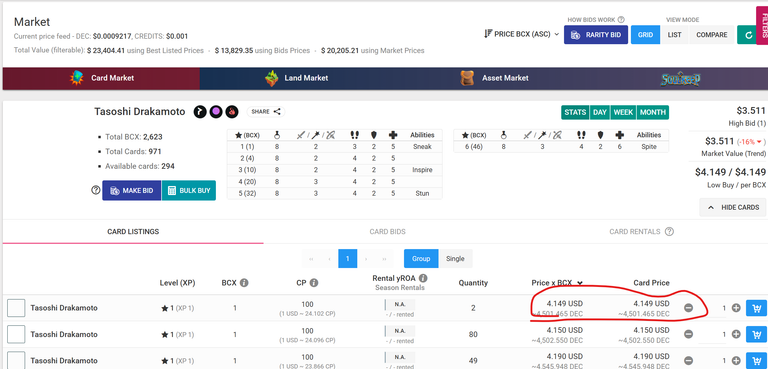Click BCX column info icon
This screenshot has width=768, height=369.
[244, 283]
